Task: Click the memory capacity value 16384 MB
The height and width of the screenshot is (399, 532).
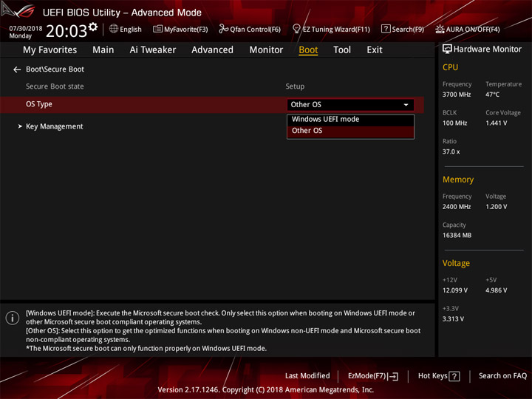Action: tap(457, 235)
